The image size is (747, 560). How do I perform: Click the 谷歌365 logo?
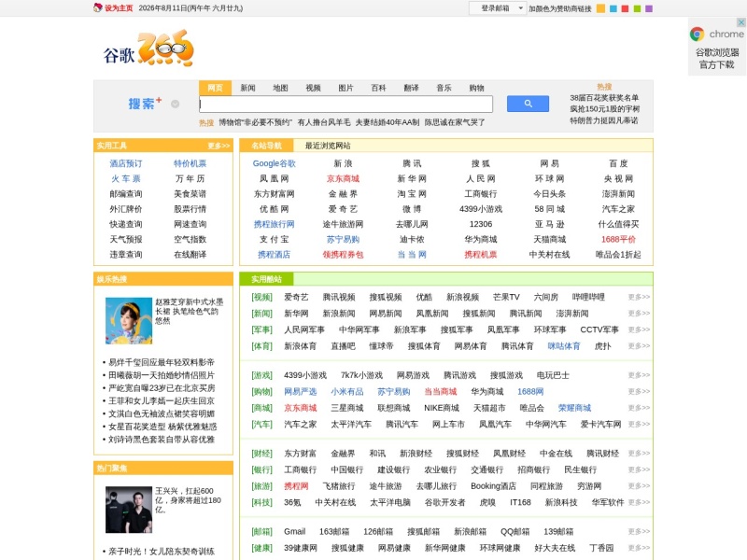(149, 49)
